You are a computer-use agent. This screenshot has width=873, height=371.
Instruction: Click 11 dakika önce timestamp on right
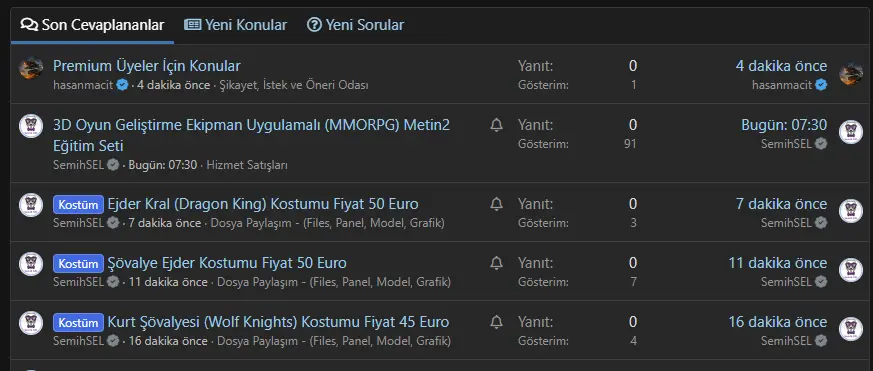click(x=778, y=263)
